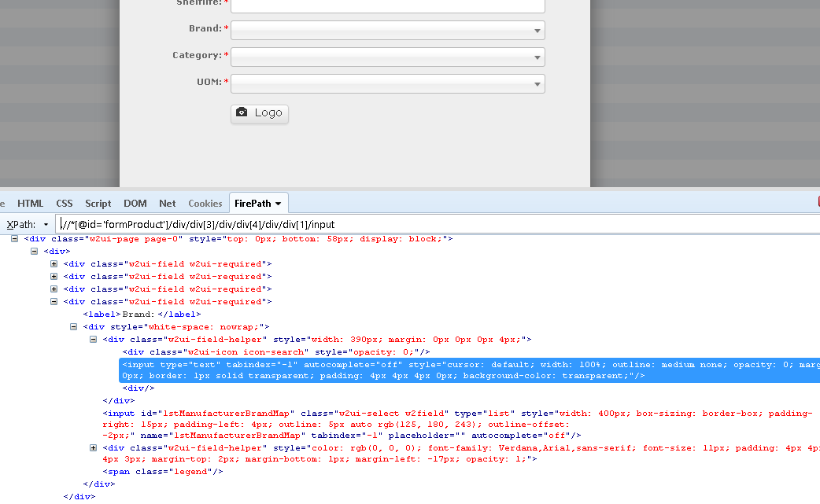The width and height of the screenshot is (820, 504).
Task: Switch to the Cookies tab
Action: 205,203
